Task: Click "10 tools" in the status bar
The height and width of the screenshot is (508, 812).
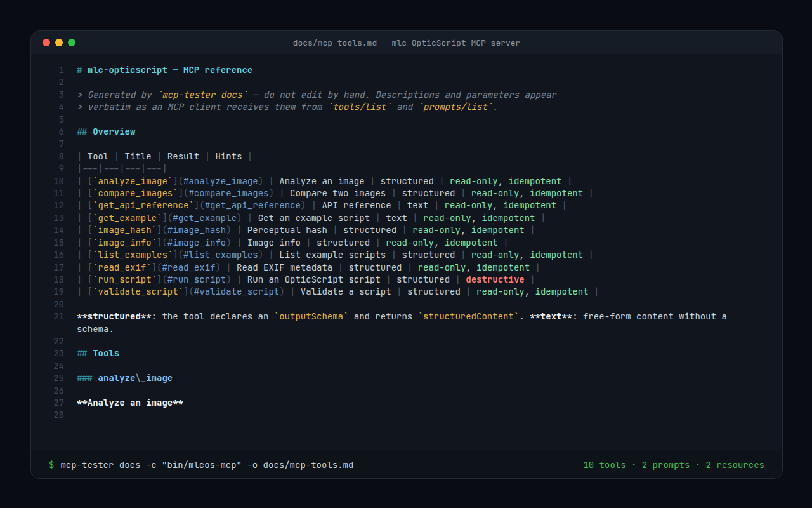Action: 605,465
